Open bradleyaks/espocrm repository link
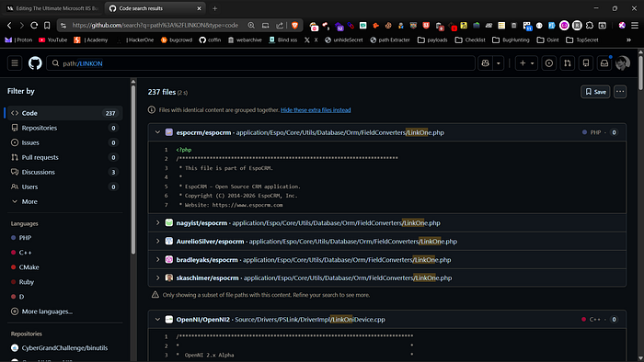Viewport: 644px width, 362px height. click(x=207, y=260)
